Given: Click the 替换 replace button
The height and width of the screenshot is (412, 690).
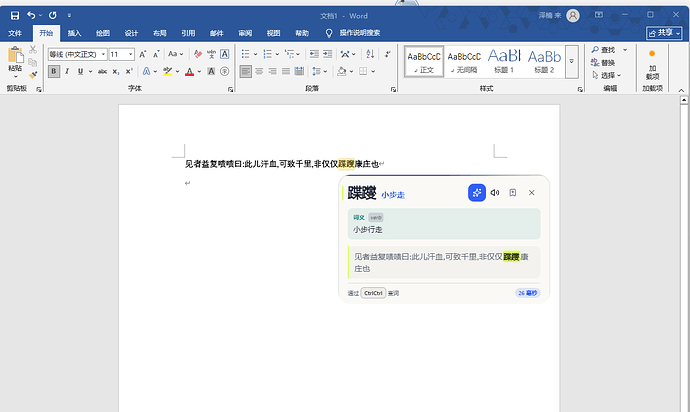Looking at the screenshot, I should click(603, 63).
